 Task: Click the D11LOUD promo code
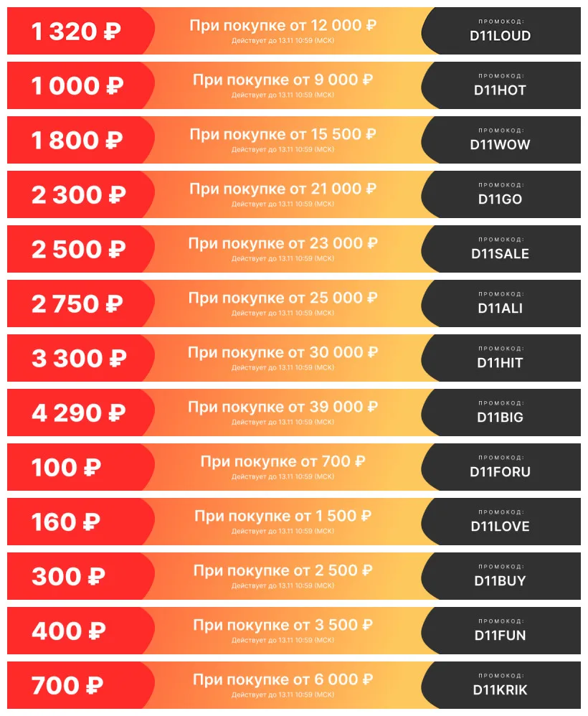tap(501, 35)
